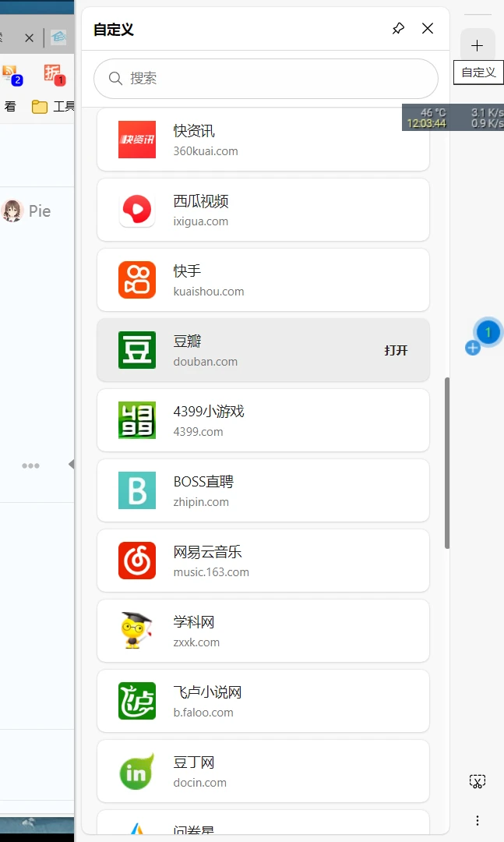
Task: Close the 自定义 panel
Action: click(x=428, y=29)
